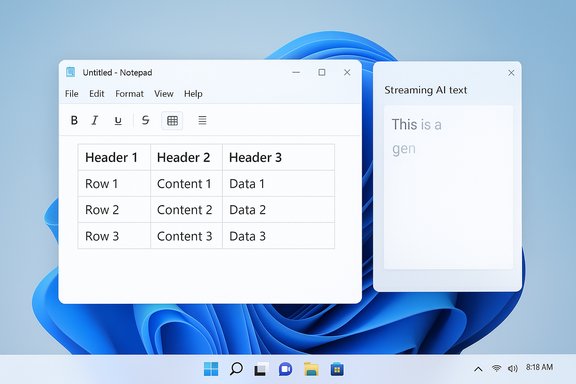Click the 8:18 AM clock
Viewport: 576px width, 384px height.
click(x=539, y=367)
